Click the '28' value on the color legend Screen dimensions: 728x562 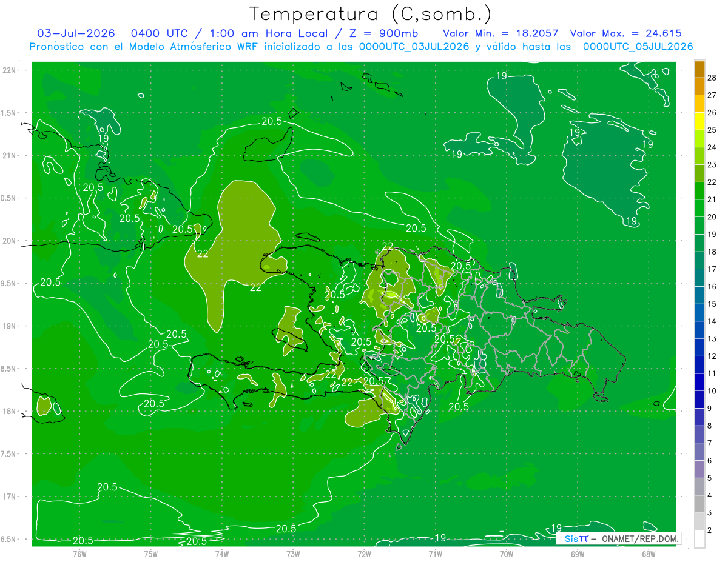coord(712,78)
